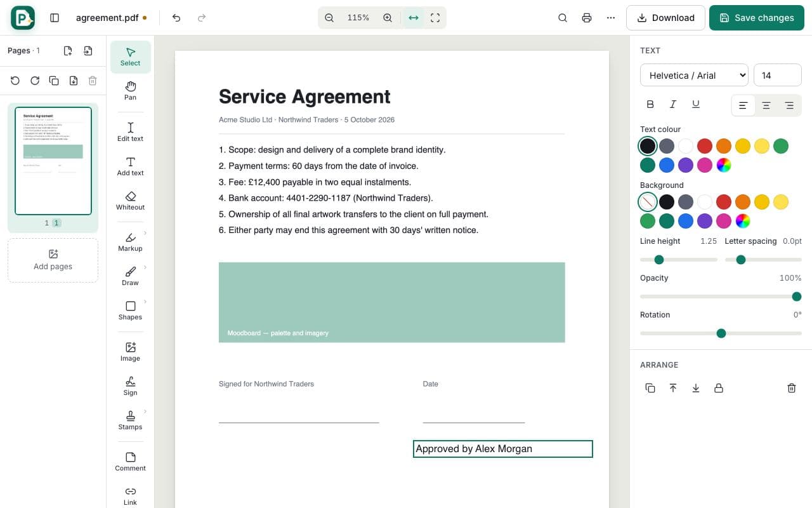Duplicate the selected page
The width and height of the screenshot is (812, 508).
(x=54, y=81)
